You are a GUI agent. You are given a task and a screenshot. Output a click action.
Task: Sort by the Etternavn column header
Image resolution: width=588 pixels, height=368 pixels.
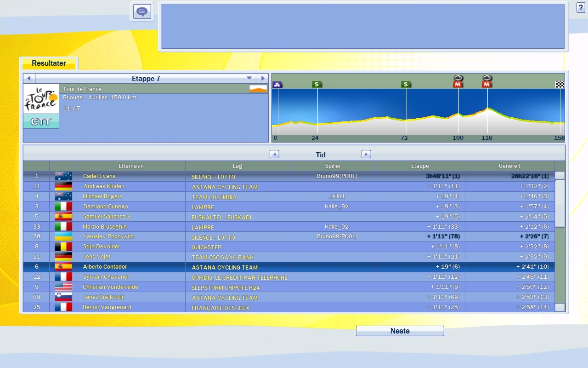point(131,166)
